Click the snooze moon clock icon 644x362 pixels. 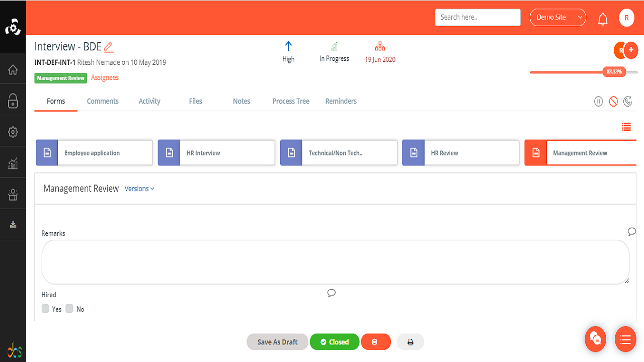[628, 102]
